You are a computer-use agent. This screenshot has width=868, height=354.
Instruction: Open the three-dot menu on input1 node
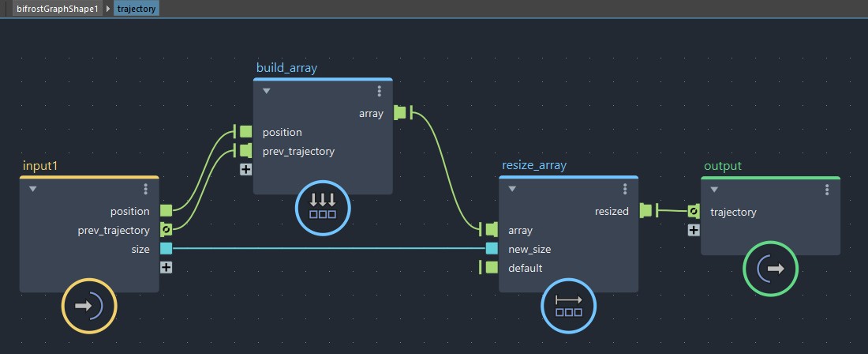[x=146, y=189]
